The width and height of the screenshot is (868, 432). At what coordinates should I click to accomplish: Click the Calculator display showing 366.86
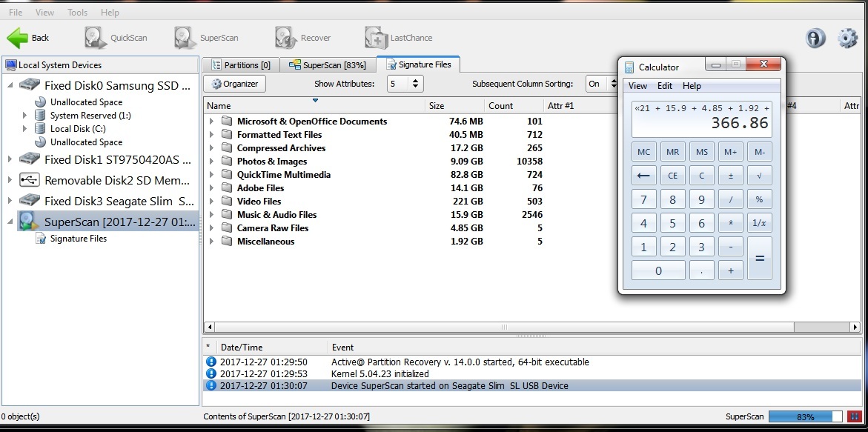[x=701, y=119]
